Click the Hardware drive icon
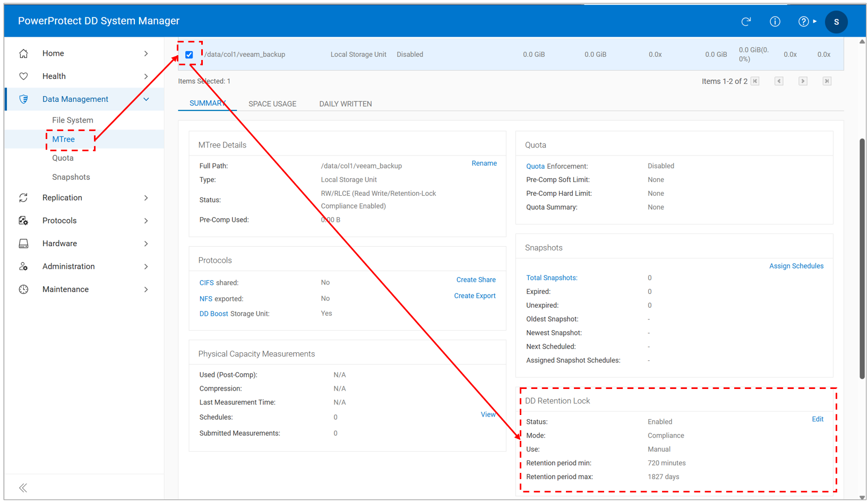The width and height of the screenshot is (868, 502). coord(23,244)
